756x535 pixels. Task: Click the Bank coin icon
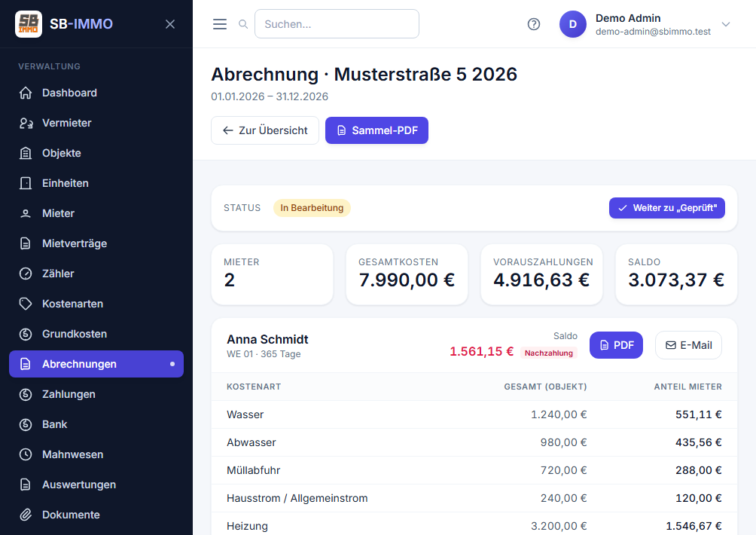[26, 424]
